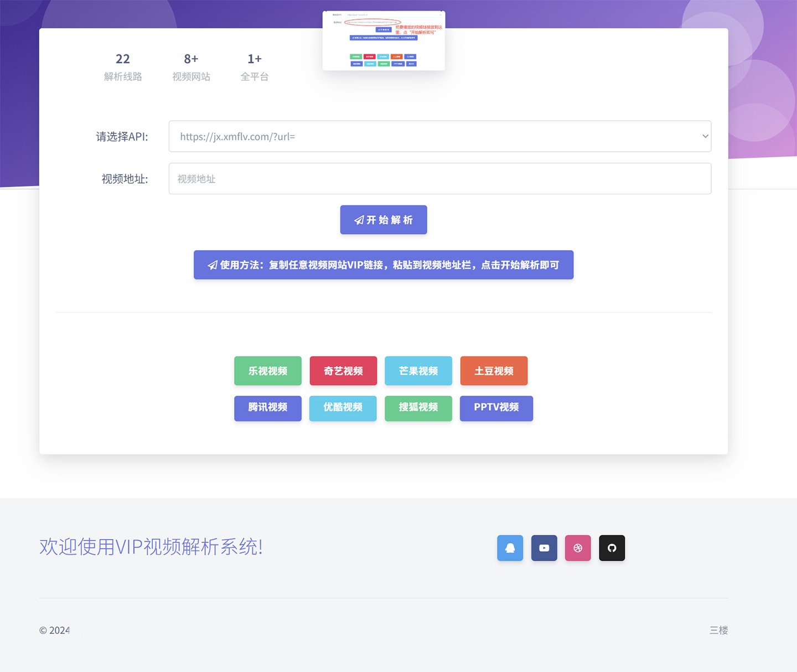The width and height of the screenshot is (797, 672).
Task: Open the GitHub icon link
Action: pyautogui.click(x=612, y=548)
